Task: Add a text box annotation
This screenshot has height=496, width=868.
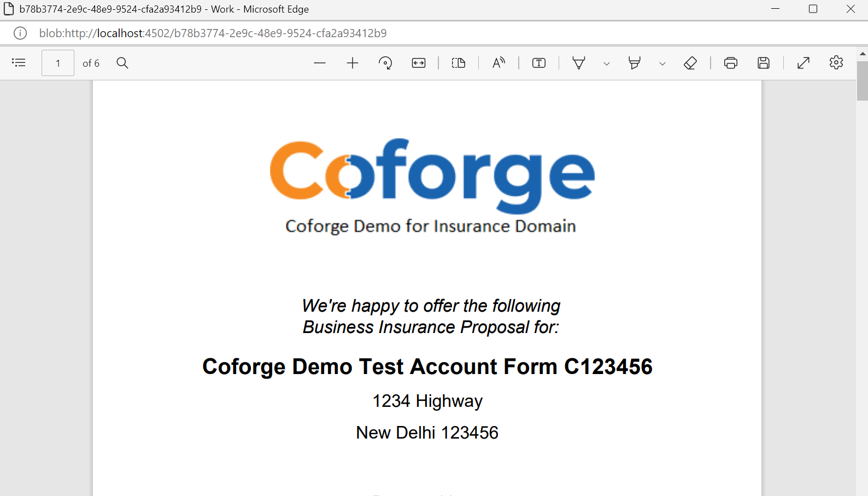Action: click(x=539, y=63)
